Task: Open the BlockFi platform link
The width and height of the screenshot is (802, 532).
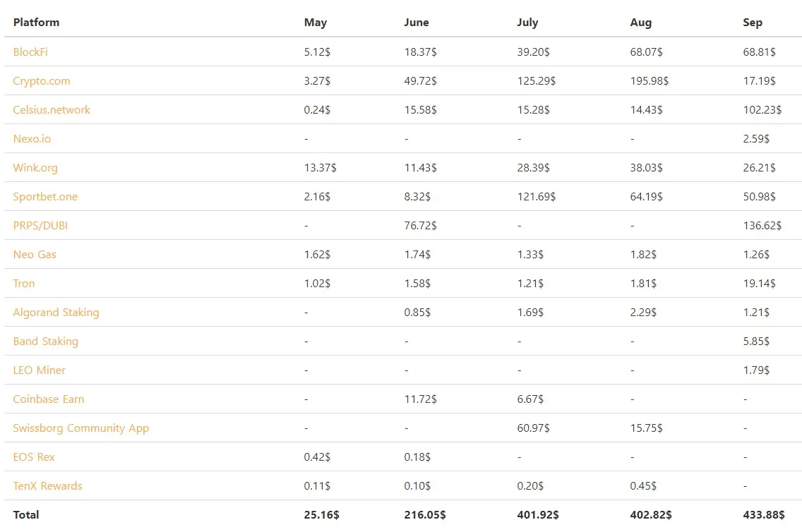Action: point(30,52)
